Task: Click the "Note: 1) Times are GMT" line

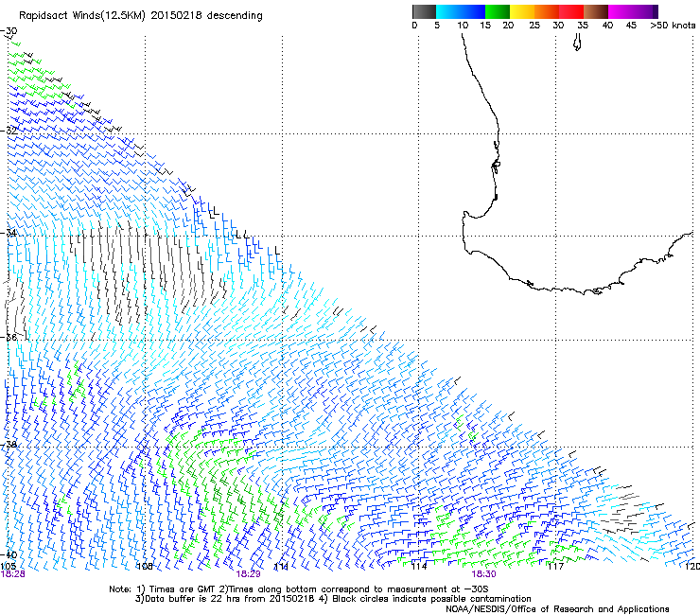Action: pyautogui.click(x=299, y=589)
